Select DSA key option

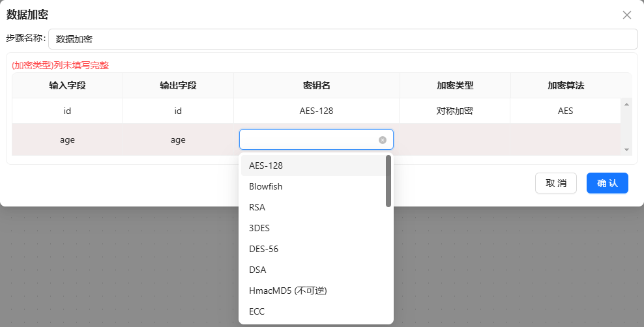[x=257, y=270]
